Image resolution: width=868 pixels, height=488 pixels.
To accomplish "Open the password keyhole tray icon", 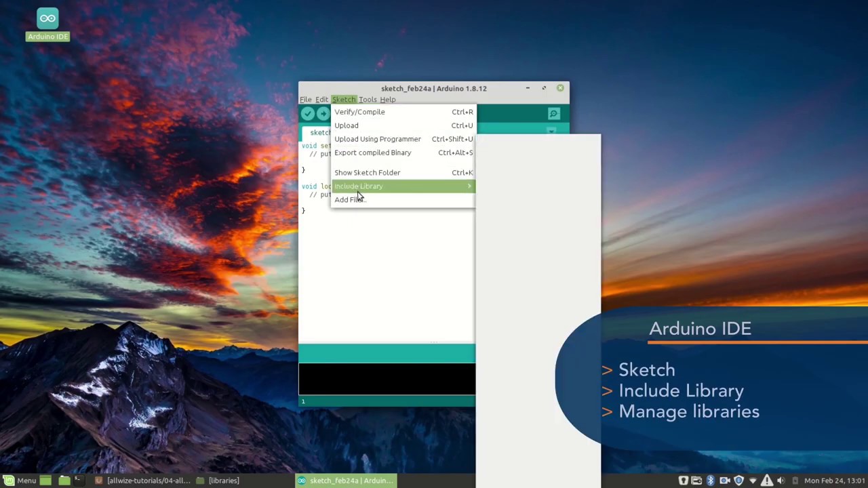I will pyautogui.click(x=683, y=481).
